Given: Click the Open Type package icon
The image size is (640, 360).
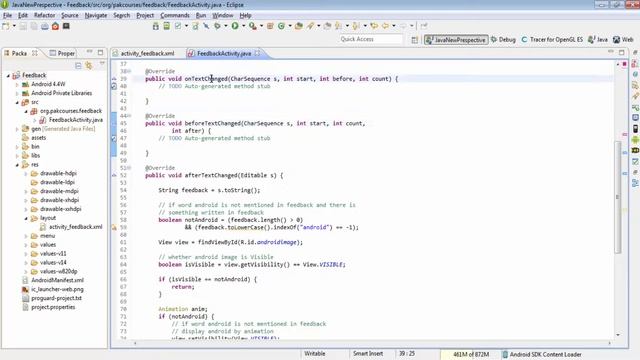Looking at the screenshot, I should point(299,26).
